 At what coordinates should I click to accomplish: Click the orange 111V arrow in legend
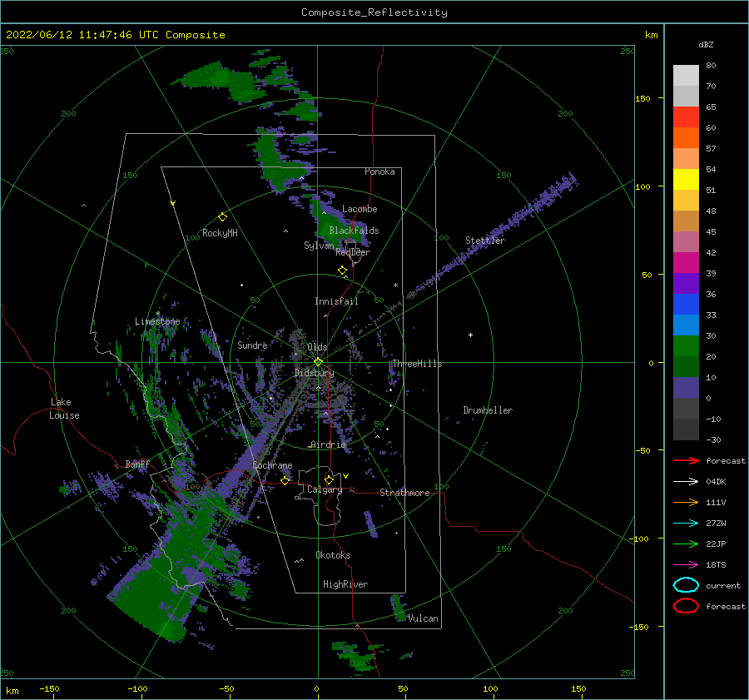(686, 502)
